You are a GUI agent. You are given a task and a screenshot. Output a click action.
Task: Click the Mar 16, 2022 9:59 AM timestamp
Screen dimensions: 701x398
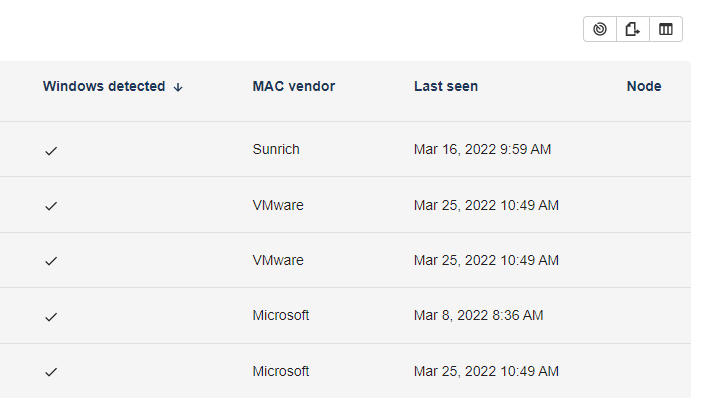click(x=482, y=149)
